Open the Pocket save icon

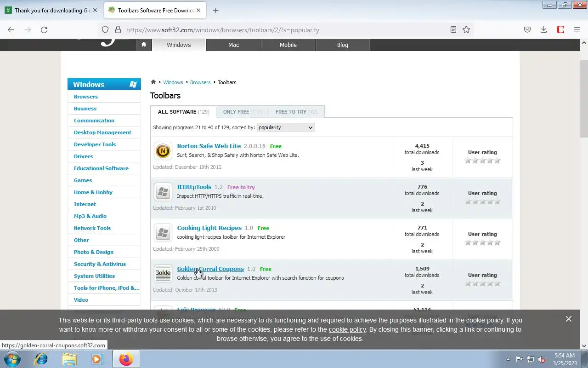527,29
